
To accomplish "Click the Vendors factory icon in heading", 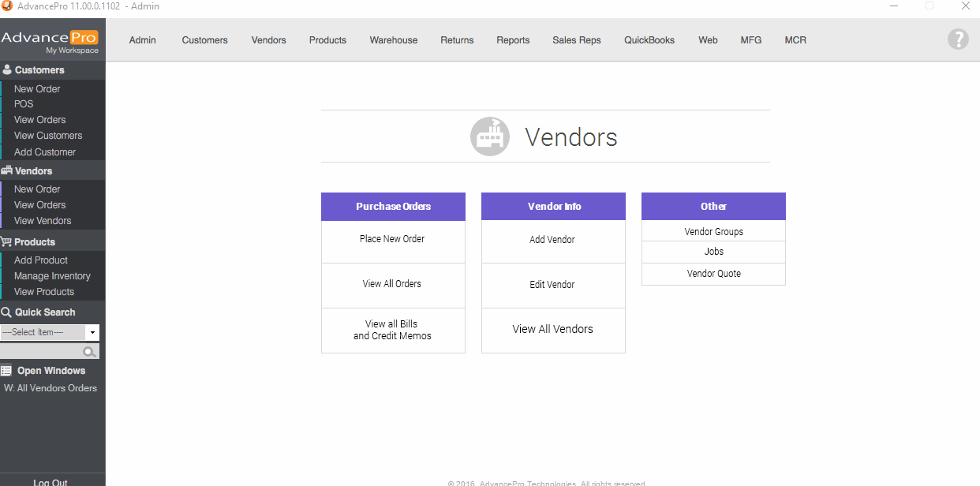I will (x=490, y=136).
